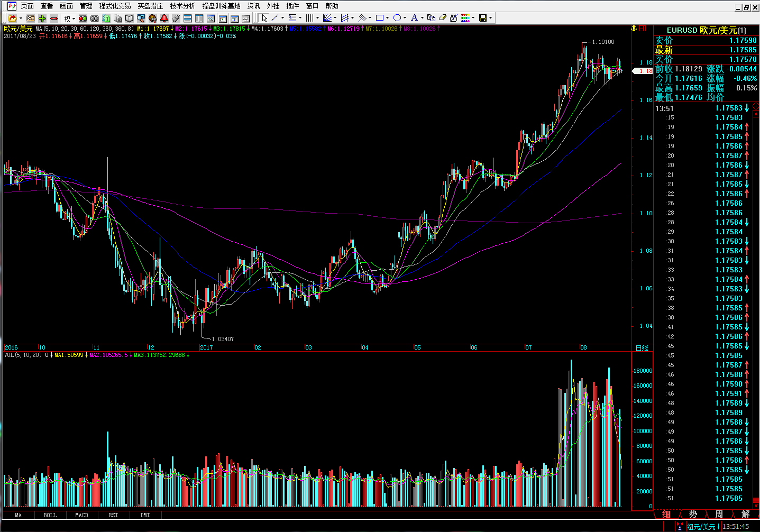Expand the color palette dropdown arrow
Image resolution: width=760 pixels, height=532 pixels.
click(473, 18)
